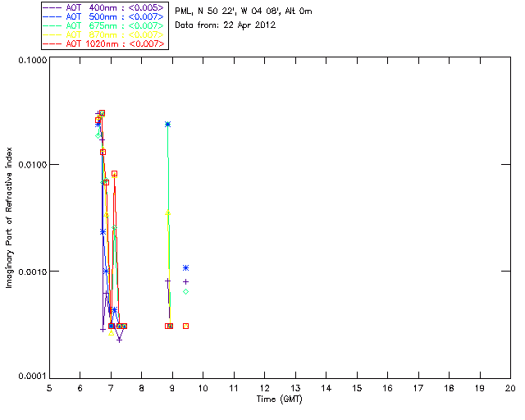Click the x-axis tick label 12

click(x=264, y=388)
